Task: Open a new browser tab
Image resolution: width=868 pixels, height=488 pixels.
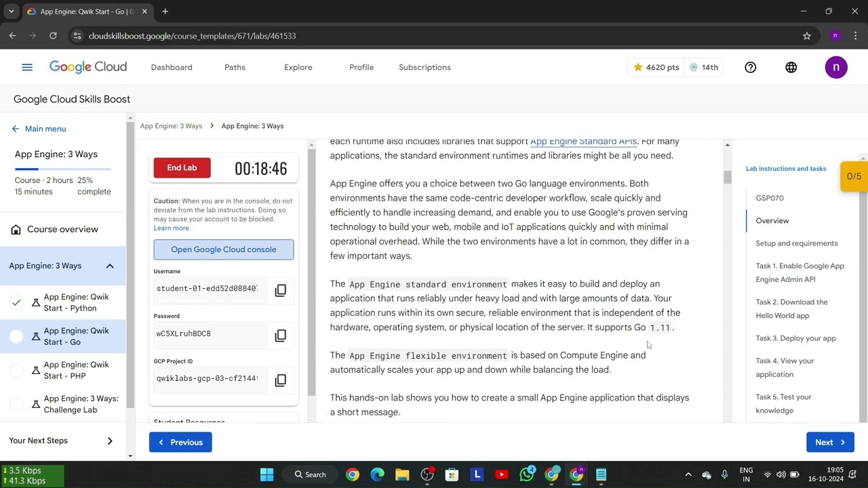Action: pyautogui.click(x=165, y=12)
